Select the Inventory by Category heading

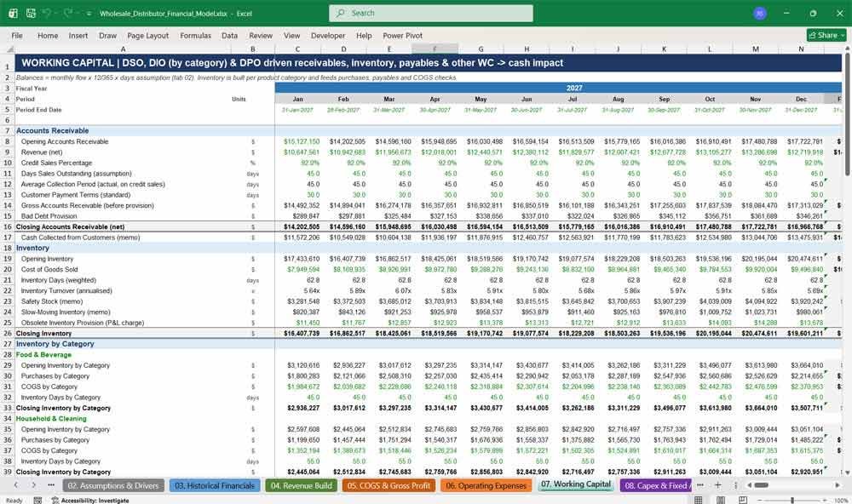[55, 344]
